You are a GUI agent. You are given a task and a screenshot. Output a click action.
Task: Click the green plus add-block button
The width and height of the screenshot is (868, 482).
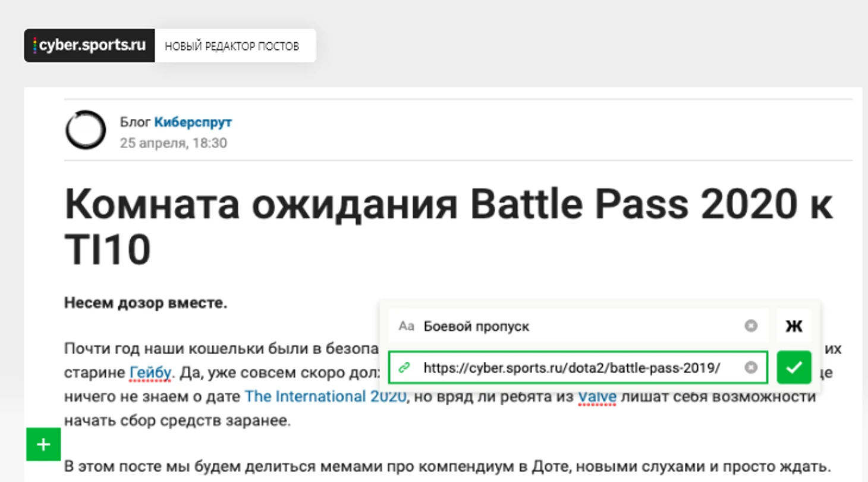[43, 444]
